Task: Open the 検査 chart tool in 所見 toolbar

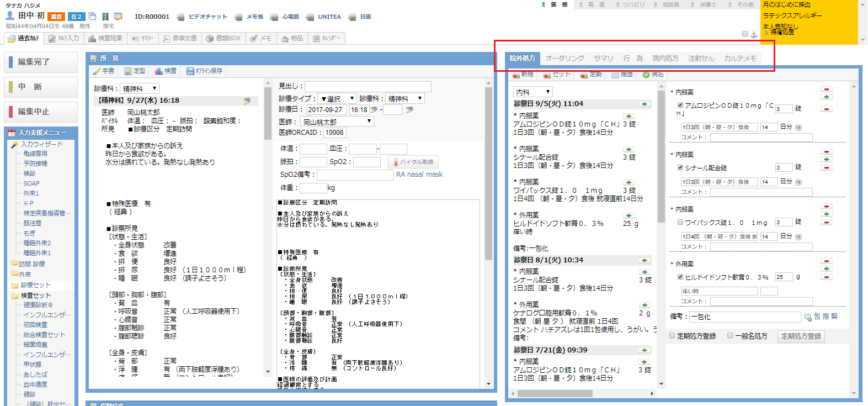Action: [x=166, y=71]
